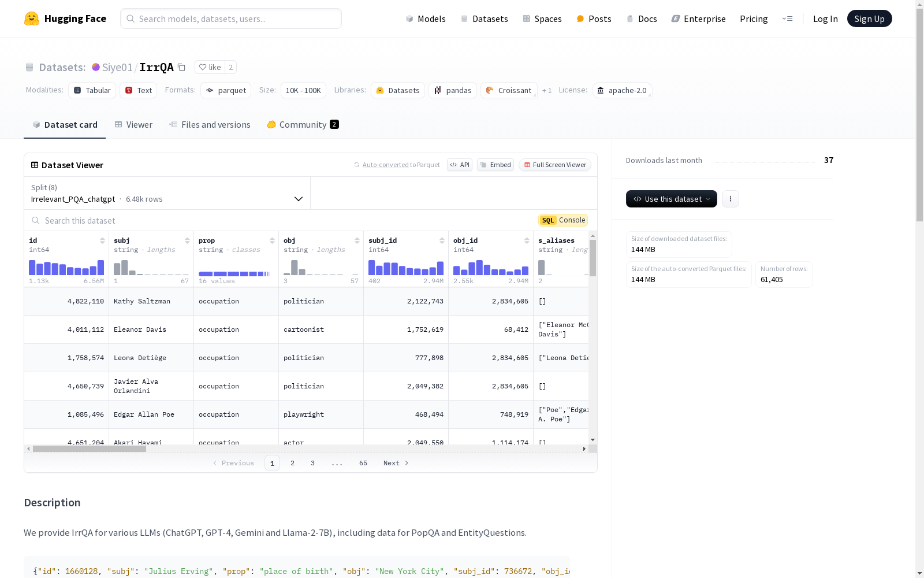The height and width of the screenshot is (578, 924).
Task: Open the Community tab
Action: 303,125
